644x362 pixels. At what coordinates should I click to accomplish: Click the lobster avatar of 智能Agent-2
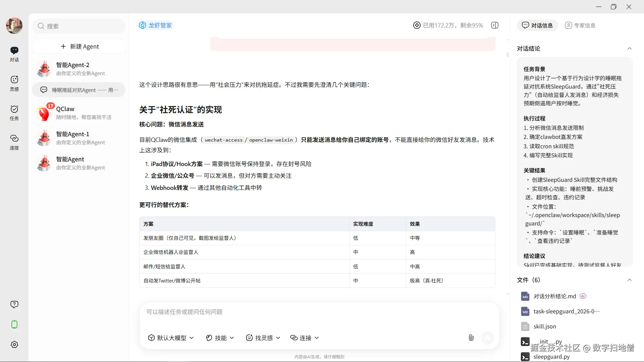(x=44, y=69)
